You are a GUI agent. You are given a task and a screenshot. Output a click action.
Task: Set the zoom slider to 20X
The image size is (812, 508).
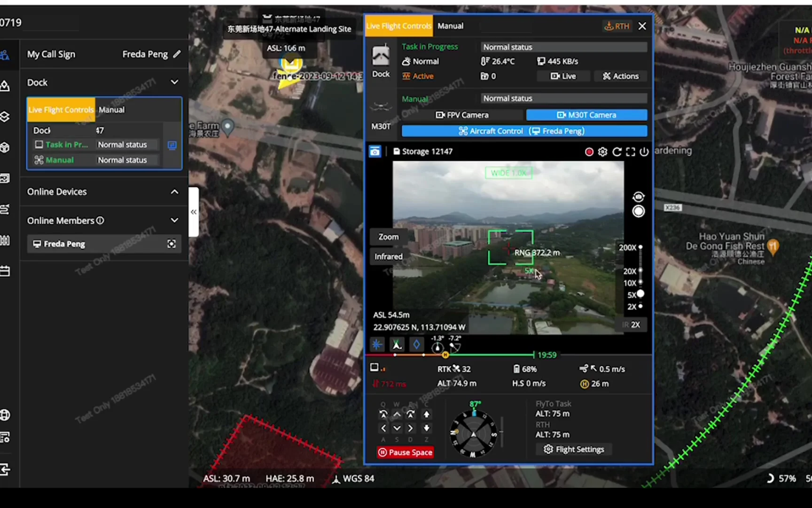(640, 271)
